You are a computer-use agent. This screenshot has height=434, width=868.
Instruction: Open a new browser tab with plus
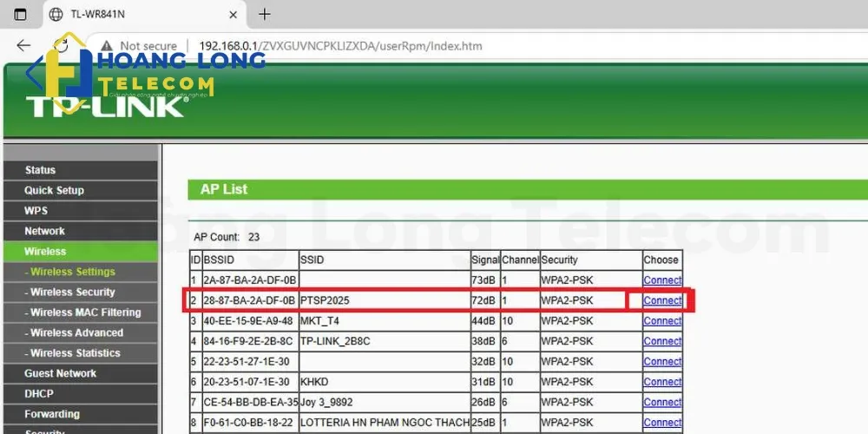pos(265,15)
